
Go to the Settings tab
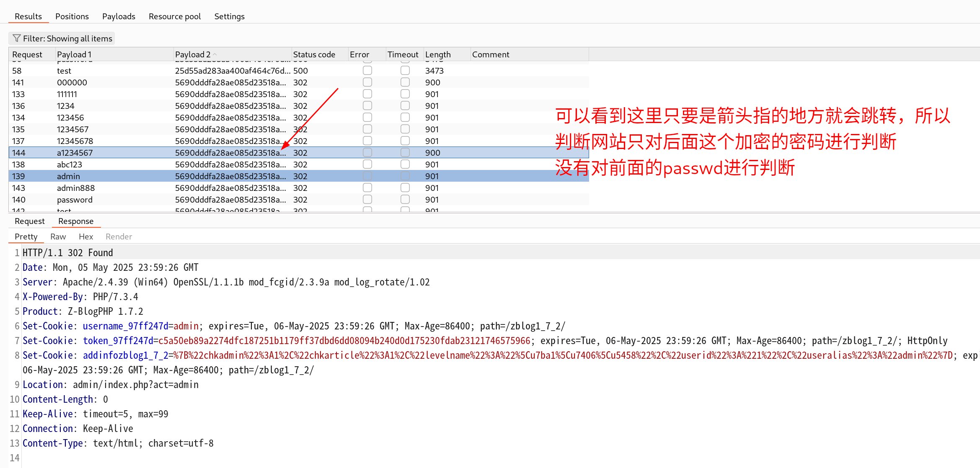pyautogui.click(x=229, y=16)
